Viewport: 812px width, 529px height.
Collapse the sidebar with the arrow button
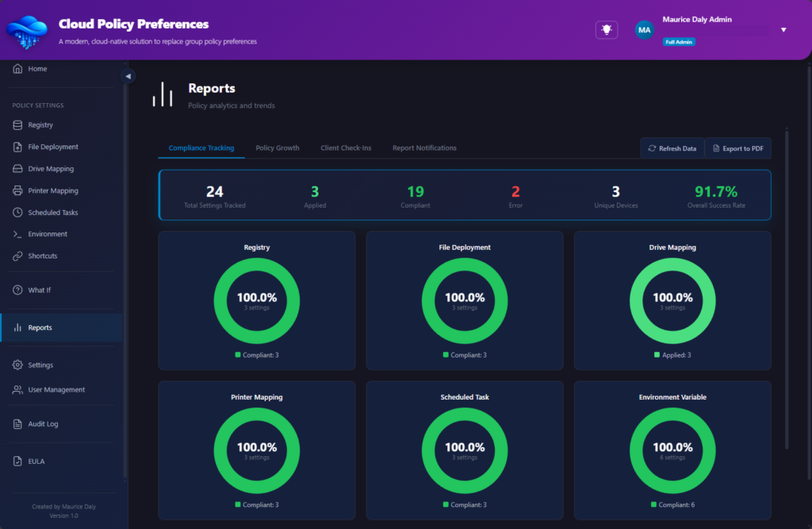click(x=128, y=76)
